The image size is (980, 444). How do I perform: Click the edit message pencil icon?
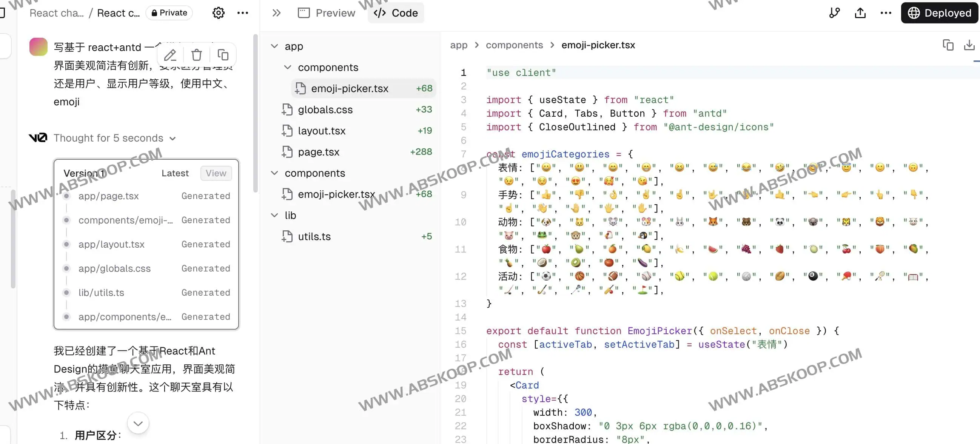[170, 55]
